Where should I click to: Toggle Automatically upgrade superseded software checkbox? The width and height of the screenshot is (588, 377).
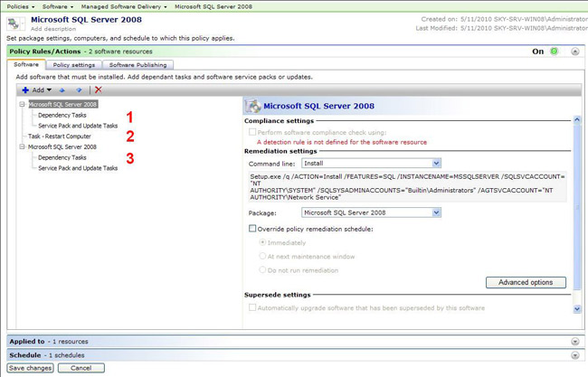click(252, 307)
